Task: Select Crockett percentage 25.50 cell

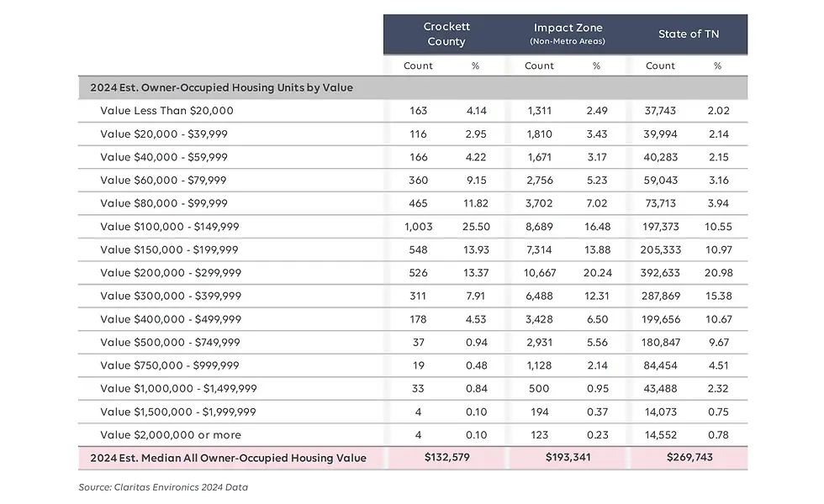Action: pos(476,227)
